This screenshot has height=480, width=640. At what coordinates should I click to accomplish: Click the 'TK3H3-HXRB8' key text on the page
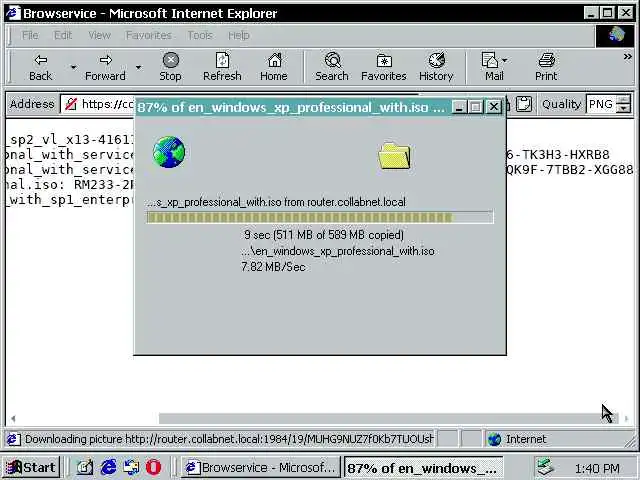[566, 155]
